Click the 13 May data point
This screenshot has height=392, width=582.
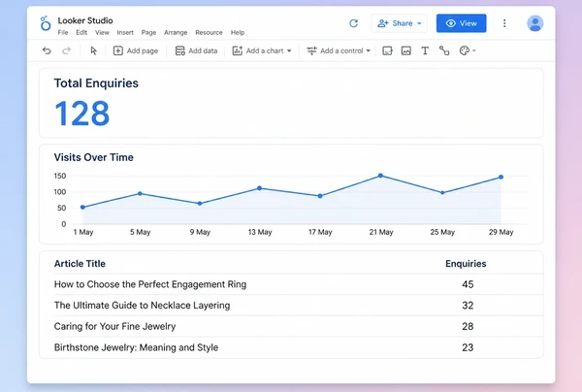[259, 188]
